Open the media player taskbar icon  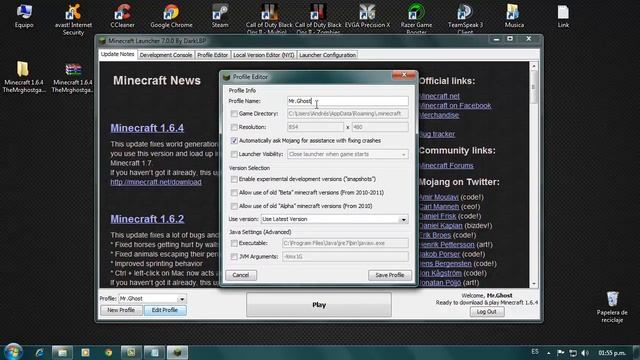coord(85,352)
